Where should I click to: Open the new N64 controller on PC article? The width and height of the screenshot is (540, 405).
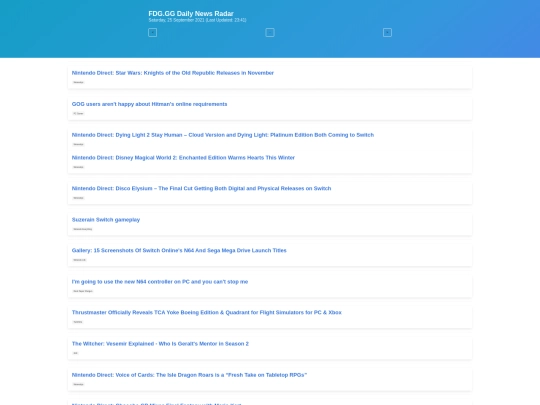(x=160, y=282)
